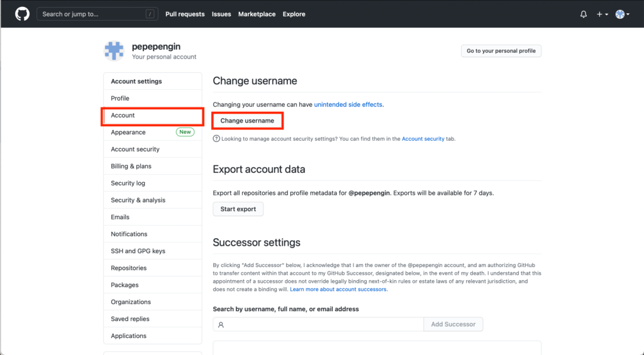Click person icon in successor search field
Viewport: 644px width, 355px height.
[221, 325]
